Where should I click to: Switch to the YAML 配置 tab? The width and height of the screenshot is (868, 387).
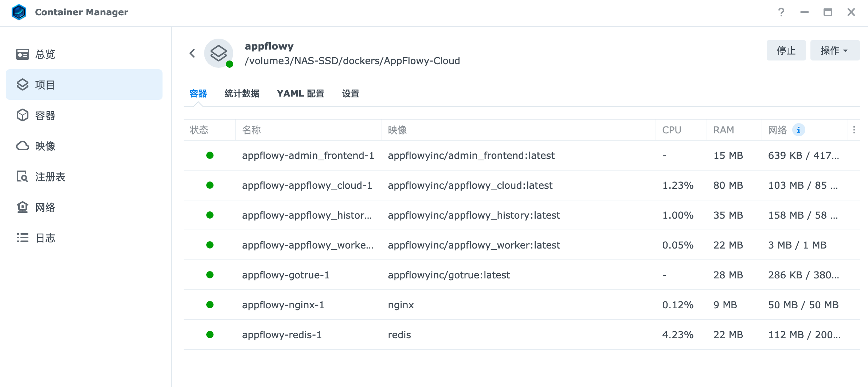pos(301,94)
